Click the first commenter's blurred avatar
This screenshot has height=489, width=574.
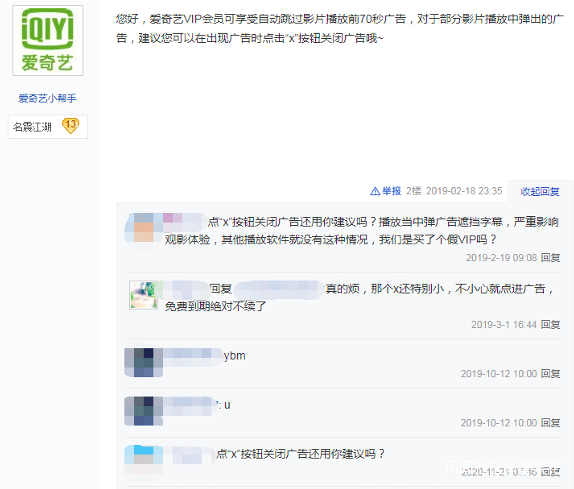pyautogui.click(x=144, y=228)
